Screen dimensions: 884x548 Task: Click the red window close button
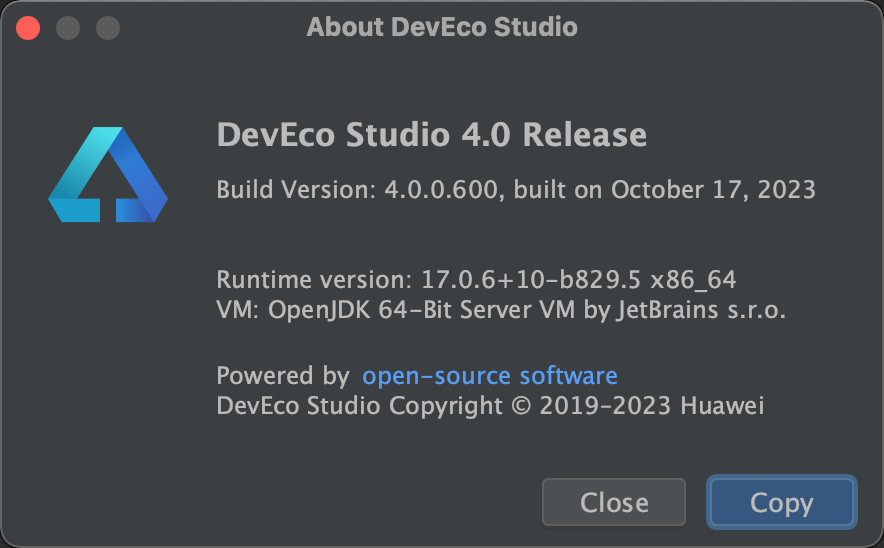click(28, 28)
